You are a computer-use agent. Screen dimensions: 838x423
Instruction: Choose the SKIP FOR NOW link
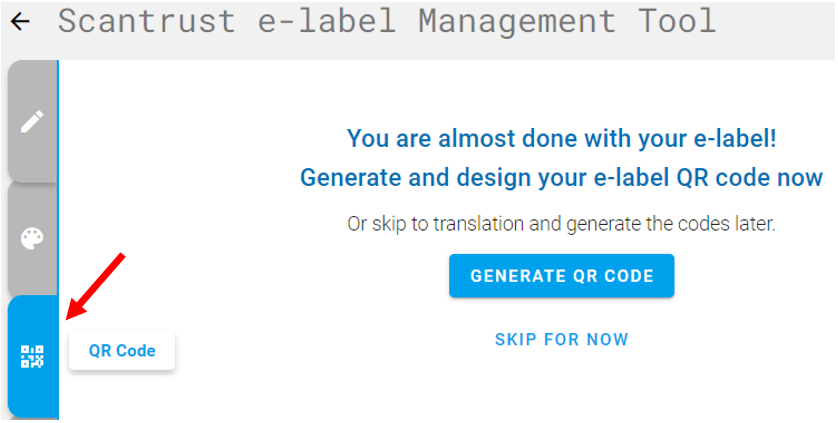pyautogui.click(x=561, y=339)
